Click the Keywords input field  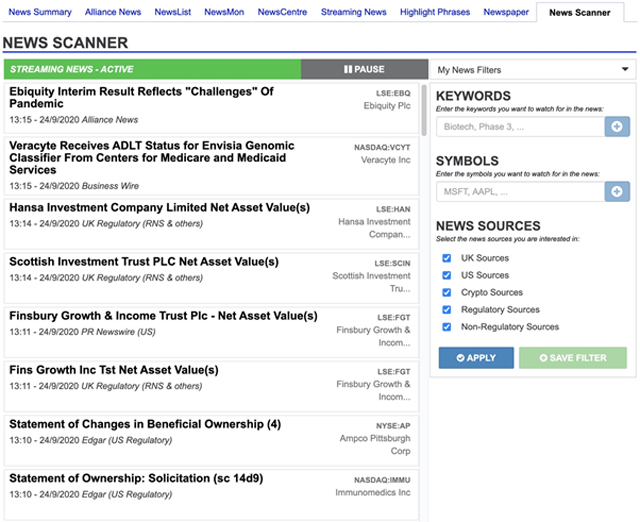point(520,127)
